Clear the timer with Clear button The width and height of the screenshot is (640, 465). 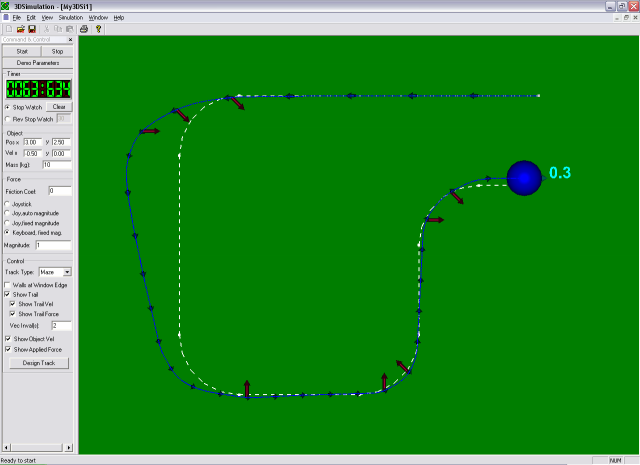pyautogui.click(x=59, y=107)
